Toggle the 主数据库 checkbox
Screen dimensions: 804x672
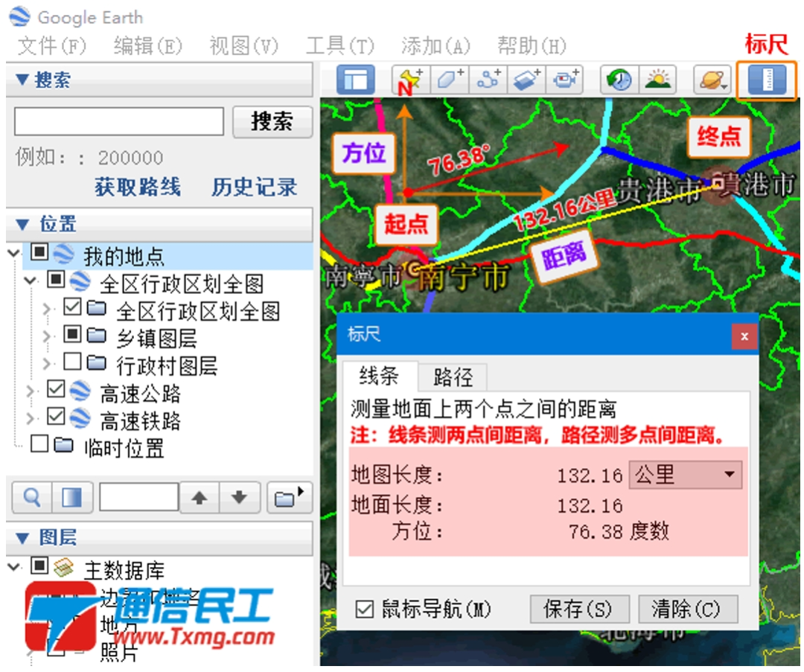tap(39, 566)
